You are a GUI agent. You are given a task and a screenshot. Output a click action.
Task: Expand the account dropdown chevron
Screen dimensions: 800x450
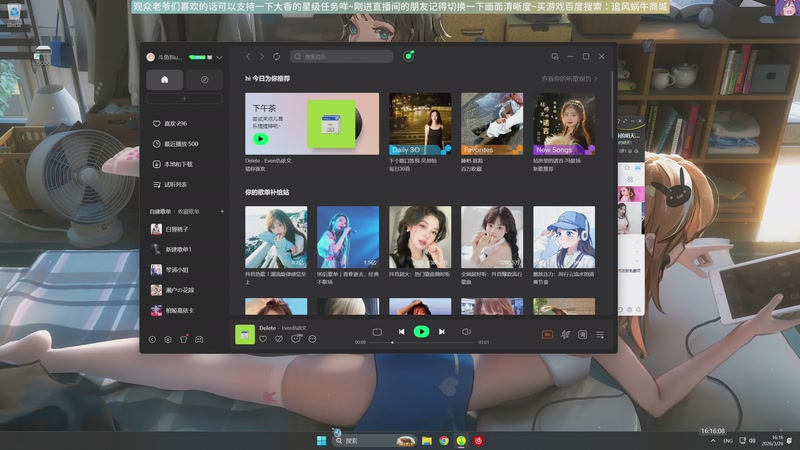[x=219, y=58]
